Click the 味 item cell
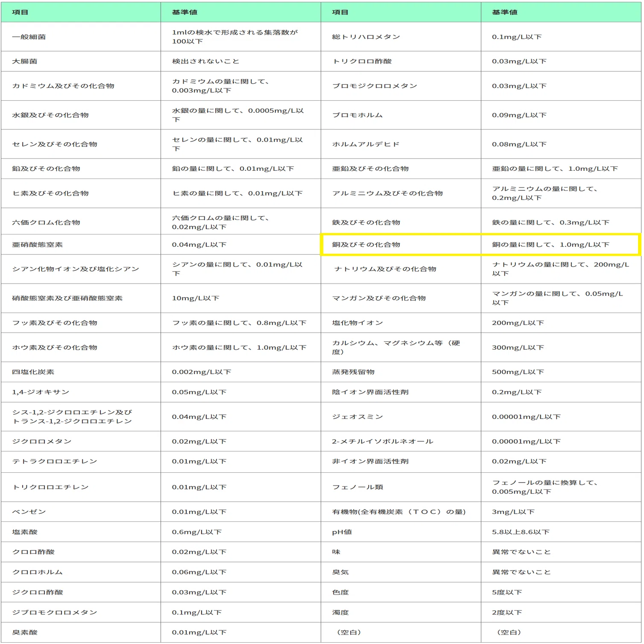This screenshot has width=644, height=644. pos(401,552)
